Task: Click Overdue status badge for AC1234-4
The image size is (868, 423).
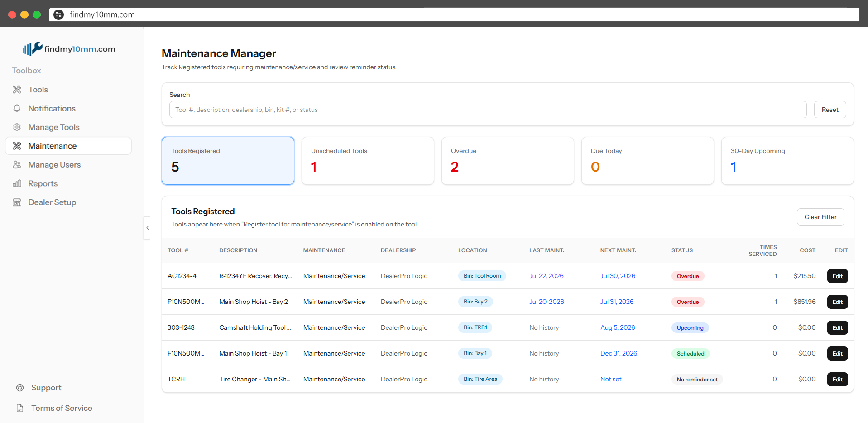Action: click(688, 276)
